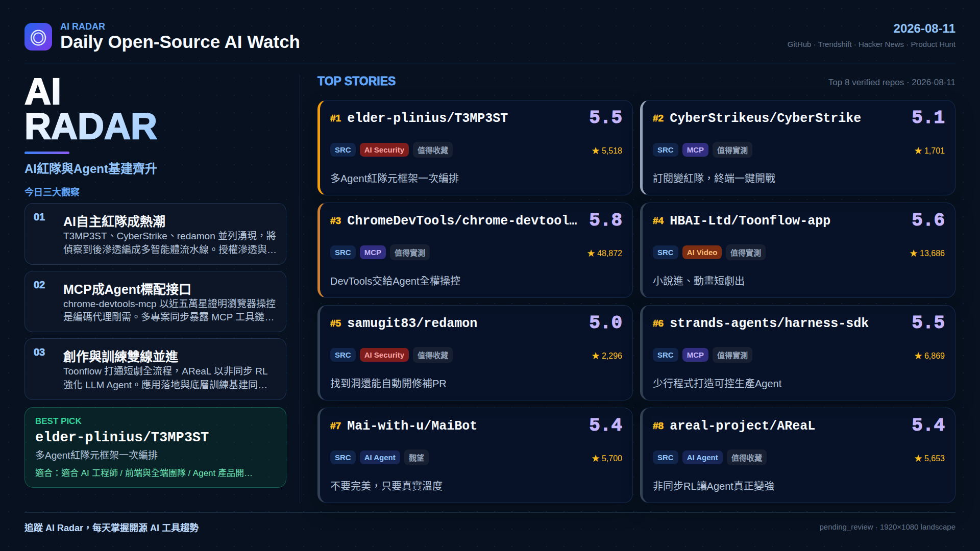The height and width of the screenshot is (551, 980).
Task: Click the AI Agent tag on AReaL card
Action: [702, 458]
